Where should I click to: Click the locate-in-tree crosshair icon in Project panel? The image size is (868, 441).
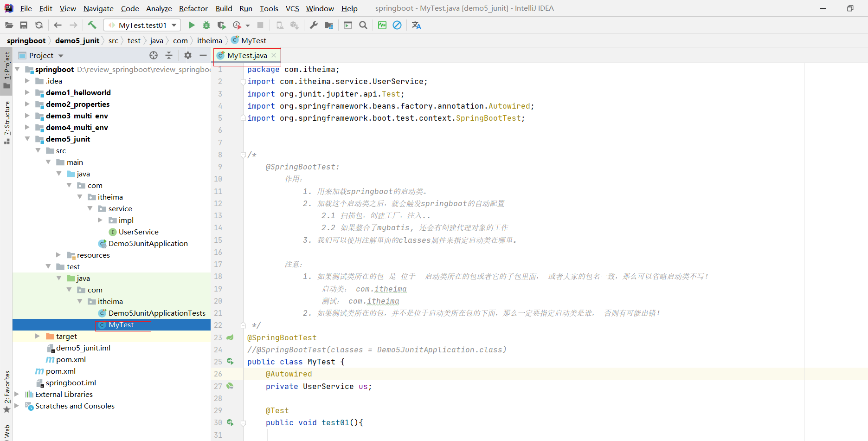click(x=154, y=55)
